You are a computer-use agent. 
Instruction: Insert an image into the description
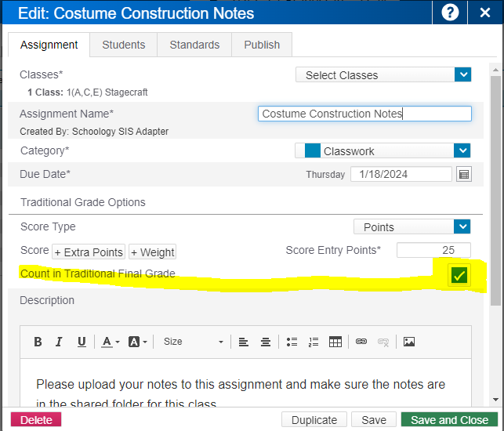[x=408, y=342]
